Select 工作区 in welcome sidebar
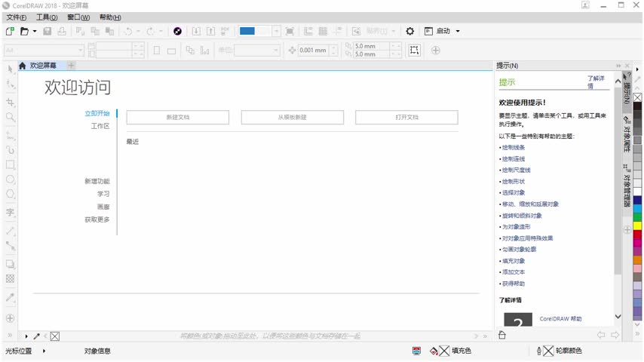The height and width of the screenshot is (362, 644). coord(100,126)
